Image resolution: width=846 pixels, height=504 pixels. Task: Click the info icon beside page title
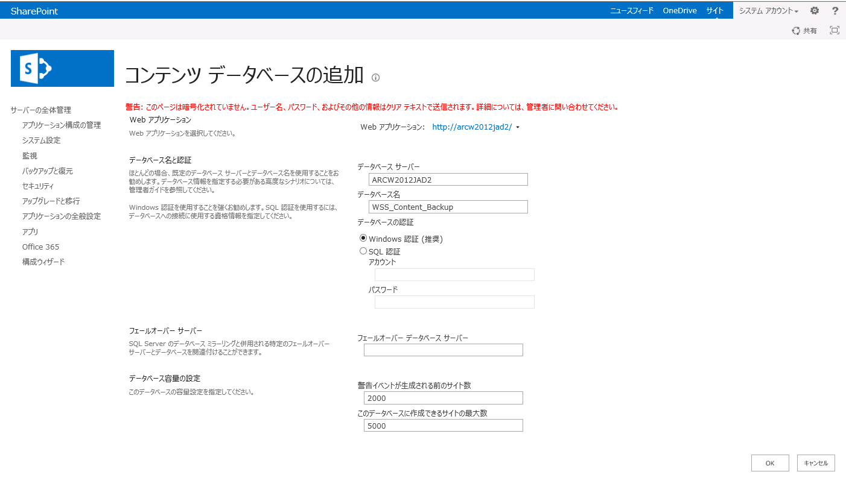point(375,77)
